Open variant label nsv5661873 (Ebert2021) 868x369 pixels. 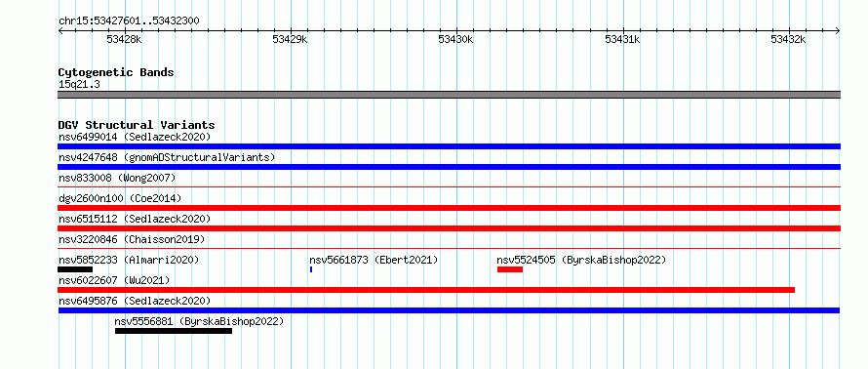(374, 260)
